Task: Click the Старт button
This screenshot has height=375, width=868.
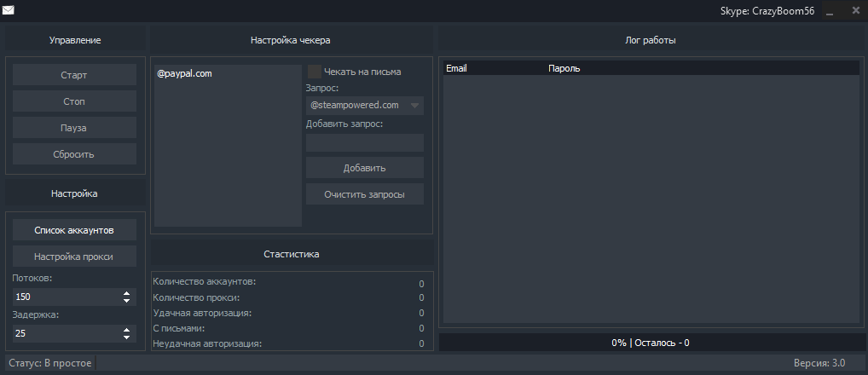Action: click(74, 75)
